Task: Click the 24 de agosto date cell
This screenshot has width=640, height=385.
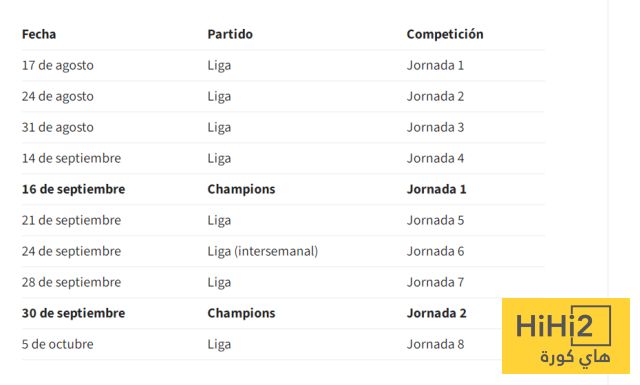Action: click(x=58, y=96)
